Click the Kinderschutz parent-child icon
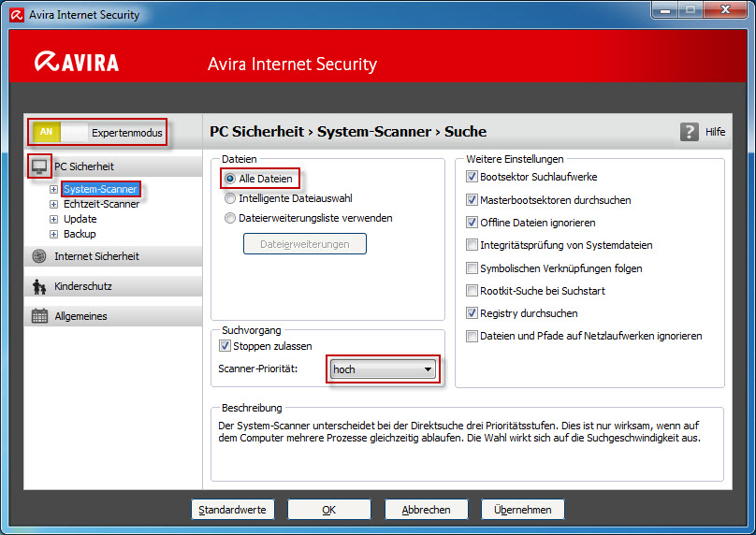This screenshot has width=756, height=535. (39, 286)
